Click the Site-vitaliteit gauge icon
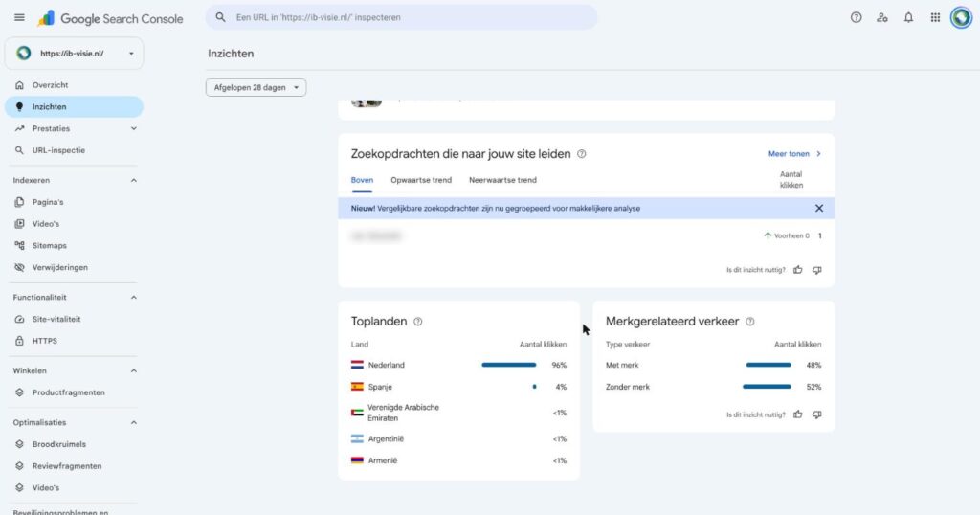Viewport: 980px width, 515px height. click(x=19, y=319)
